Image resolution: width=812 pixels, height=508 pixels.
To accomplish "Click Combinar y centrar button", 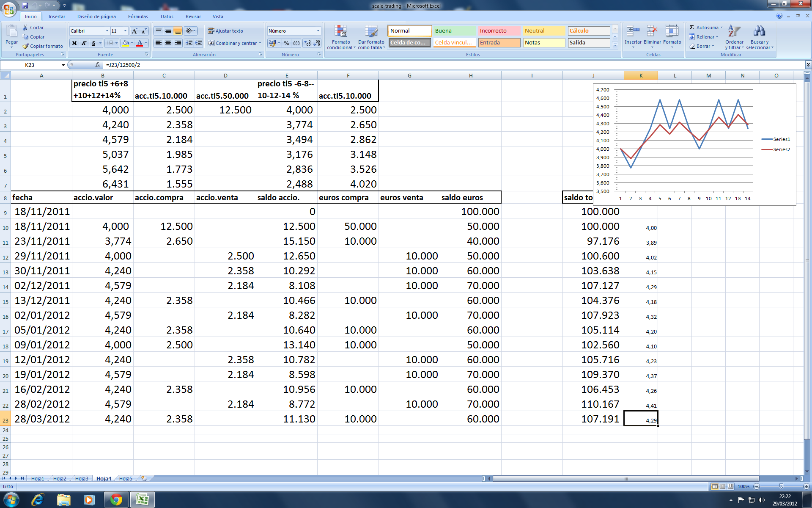I will click(233, 43).
